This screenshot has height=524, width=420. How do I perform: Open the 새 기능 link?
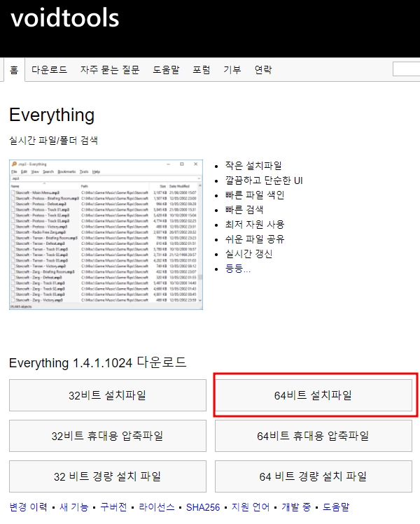74,507
